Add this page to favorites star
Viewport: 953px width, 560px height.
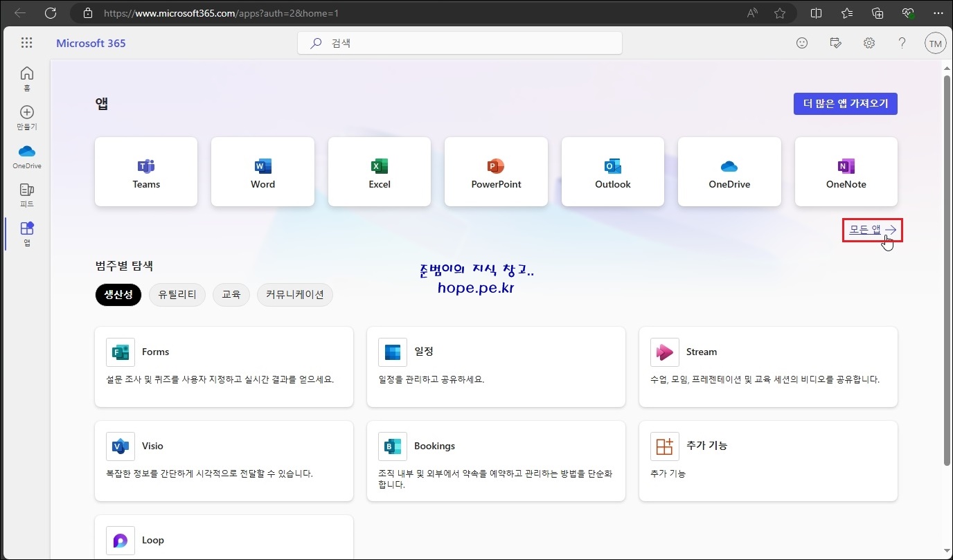(x=780, y=13)
